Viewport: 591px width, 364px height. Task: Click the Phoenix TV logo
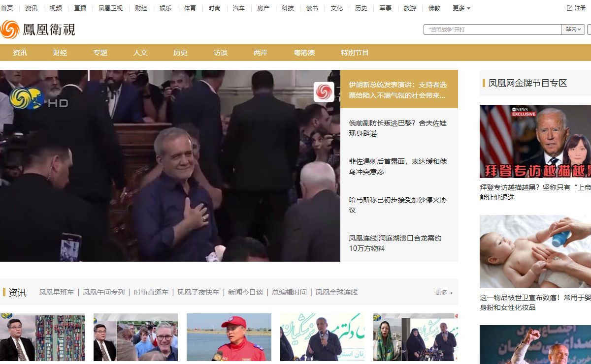point(38,30)
